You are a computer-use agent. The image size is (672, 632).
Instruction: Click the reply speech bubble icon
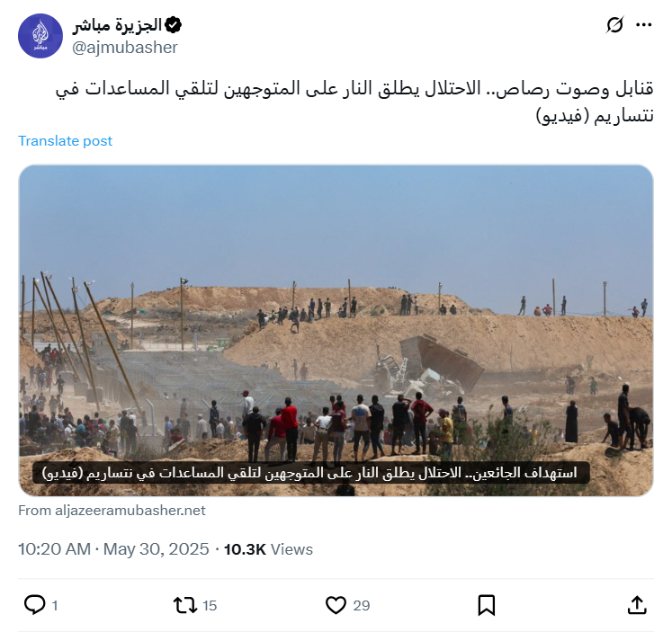tap(35, 605)
